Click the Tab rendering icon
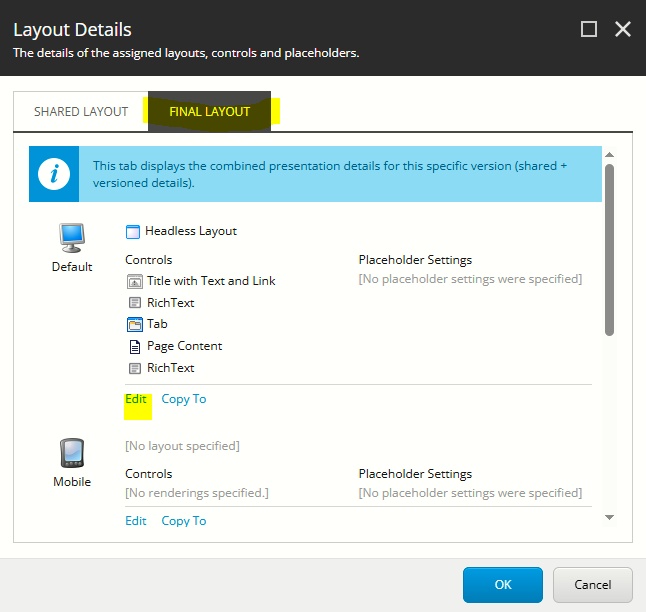Screen dimensions: 646x612 (135, 324)
